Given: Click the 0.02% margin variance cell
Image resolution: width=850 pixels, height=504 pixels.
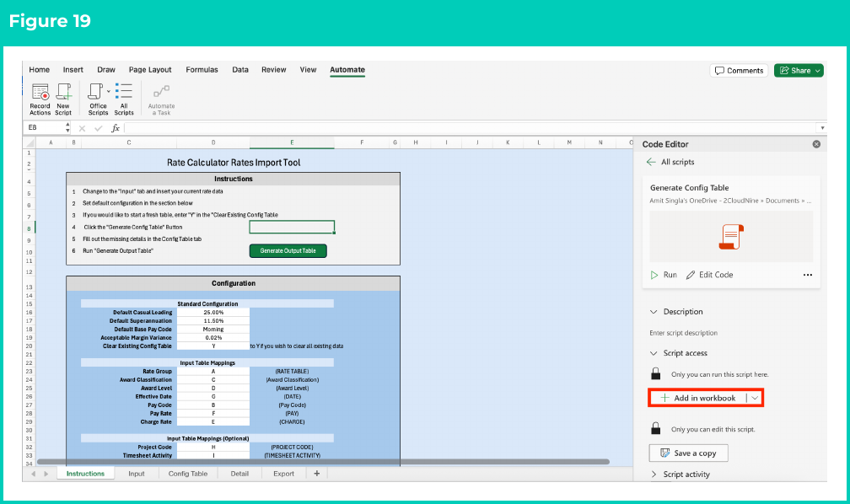Looking at the screenshot, I should (x=213, y=338).
